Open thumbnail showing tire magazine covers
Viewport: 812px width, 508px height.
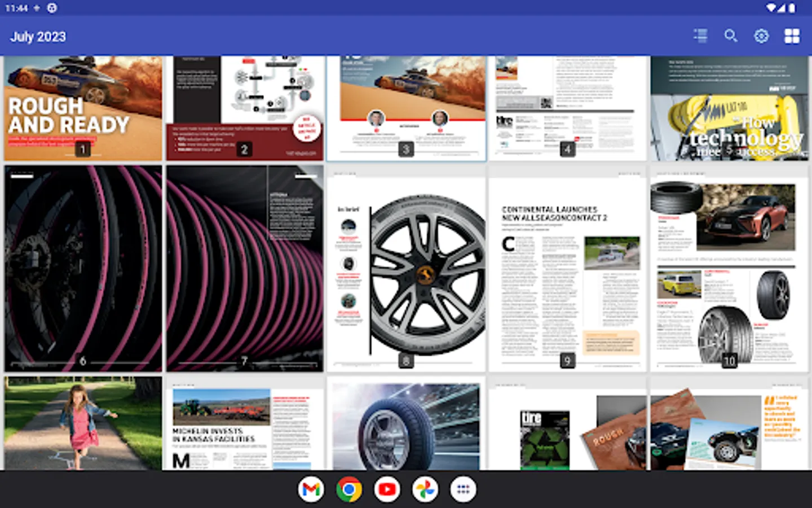[x=567, y=423]
